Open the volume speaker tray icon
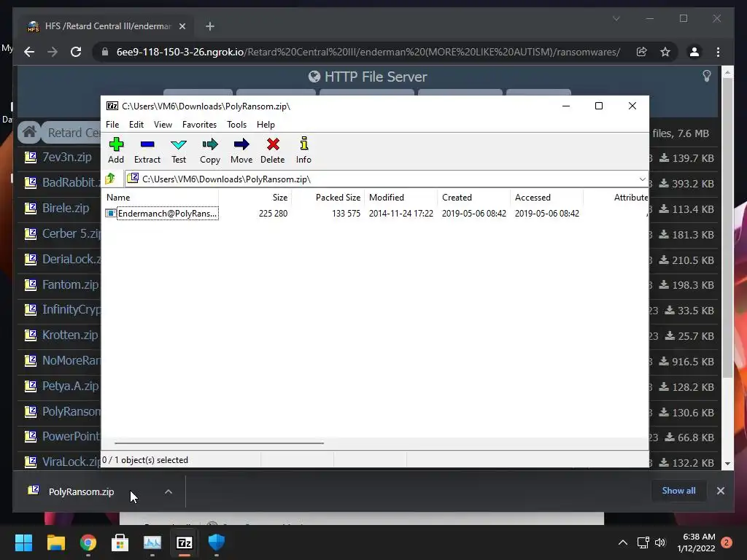The width and height of the screenshot is (747, 560). coord(659,542)
